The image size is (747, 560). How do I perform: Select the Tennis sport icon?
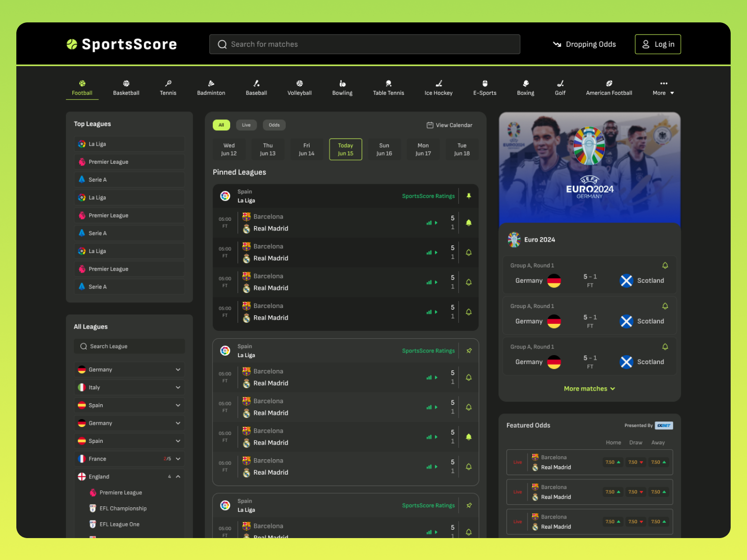[168, 84]
